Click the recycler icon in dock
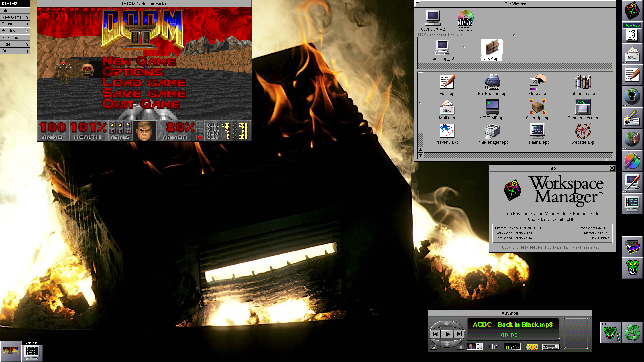644x362 pixels. coord(632,333)
